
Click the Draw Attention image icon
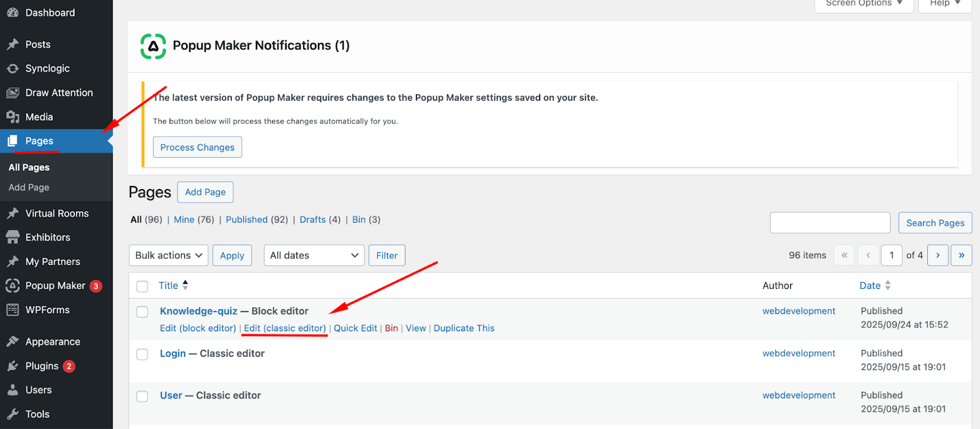coord(12,93)
